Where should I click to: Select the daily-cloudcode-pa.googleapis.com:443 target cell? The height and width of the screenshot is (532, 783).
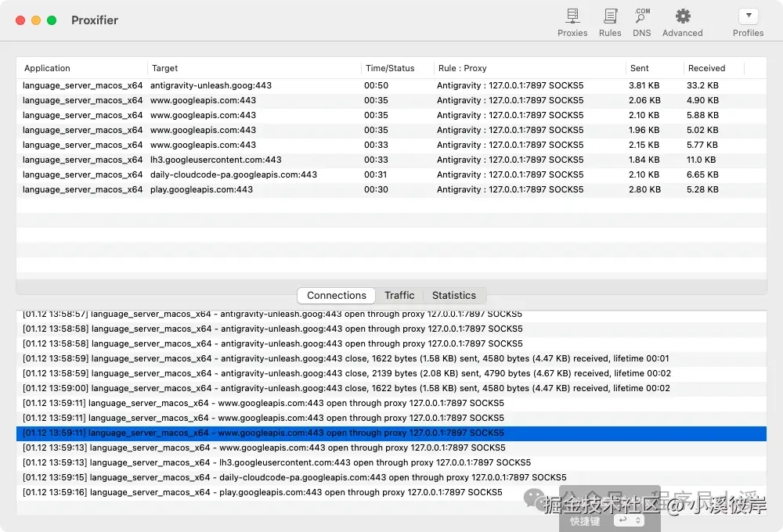[x=233, y=174]
